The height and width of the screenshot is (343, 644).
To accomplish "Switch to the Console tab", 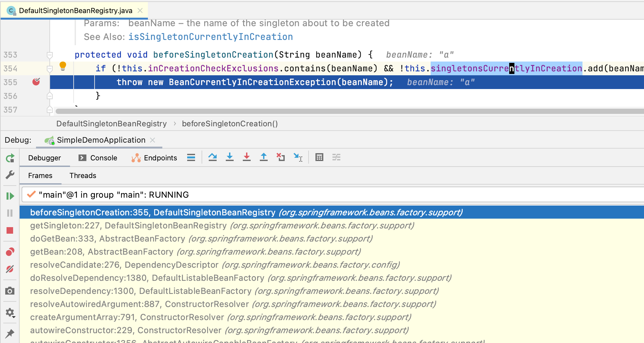I will 98,158.
